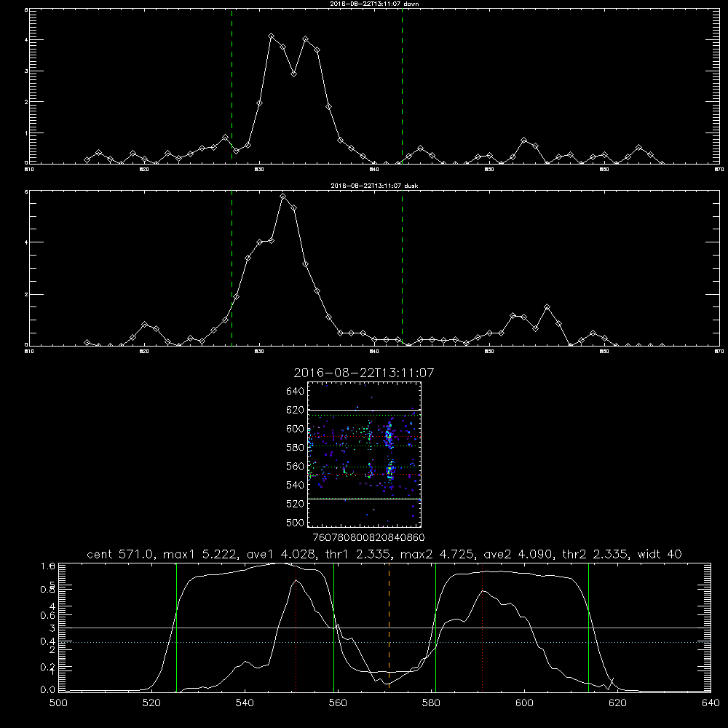This screenshot has width=728, height=728.
Task: Click the 760780800820840860 label under the image
Action: [x=368, y=537]
